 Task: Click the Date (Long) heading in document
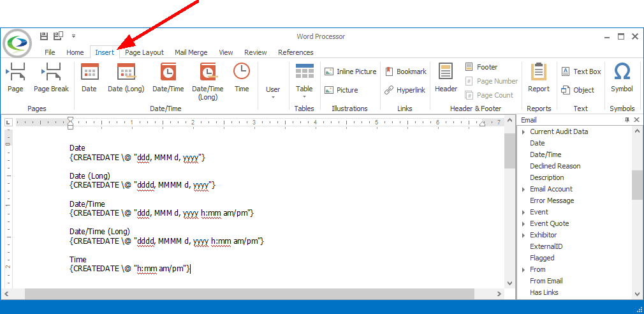(x=90, y=176)
